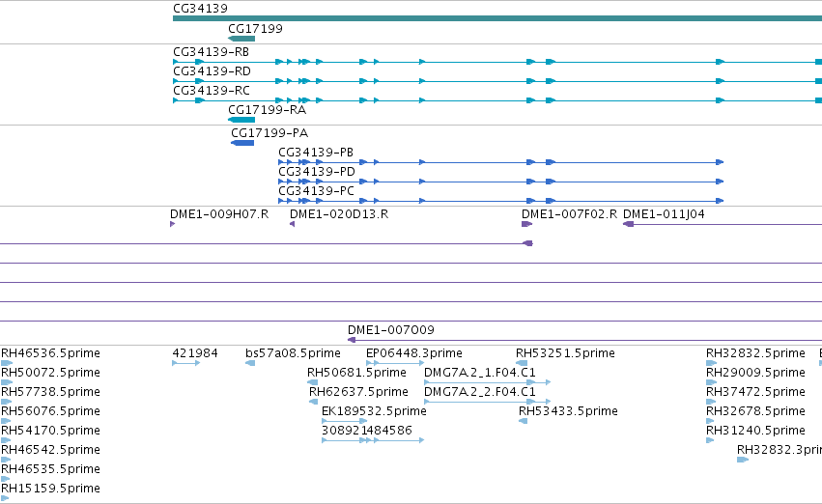Select the DME1-011J04 label
This screenshot has height=504, width=822.
click(x=664, y=214)
